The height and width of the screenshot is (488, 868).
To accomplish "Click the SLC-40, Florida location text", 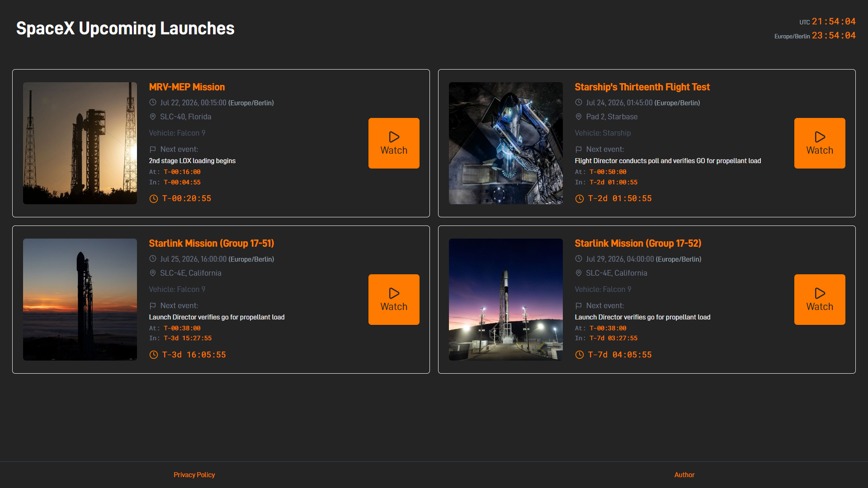I will (x=186, y=117).
